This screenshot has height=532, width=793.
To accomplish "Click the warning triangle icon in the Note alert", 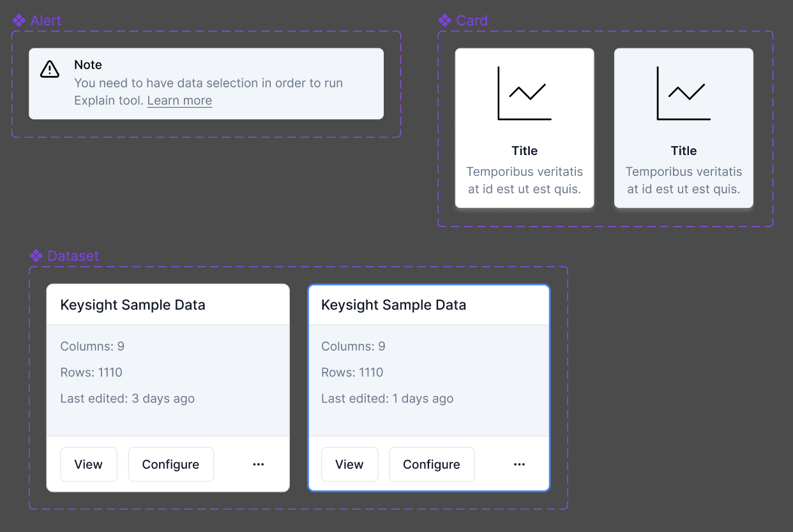I will tap(50, 69).
